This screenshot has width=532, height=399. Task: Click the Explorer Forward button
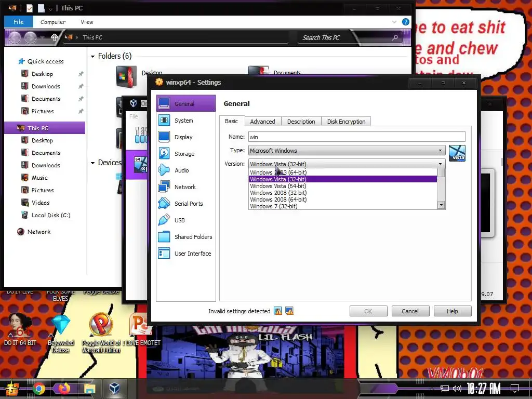[x=30, y=37]
